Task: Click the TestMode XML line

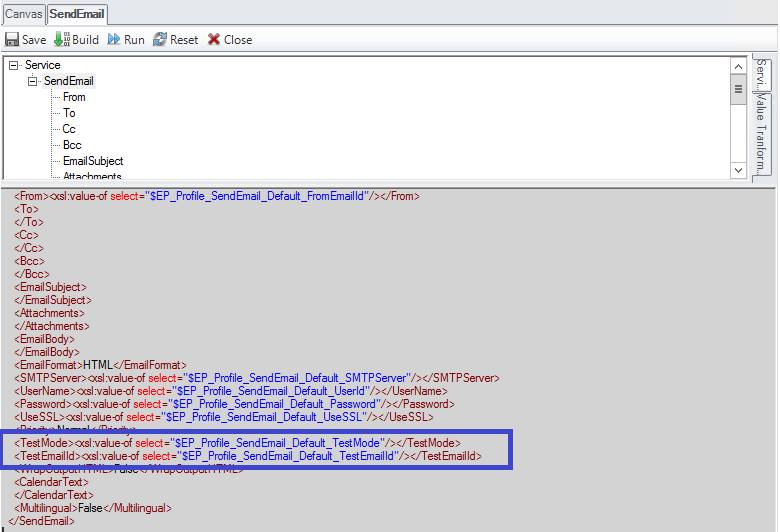Action: (237, 443)
